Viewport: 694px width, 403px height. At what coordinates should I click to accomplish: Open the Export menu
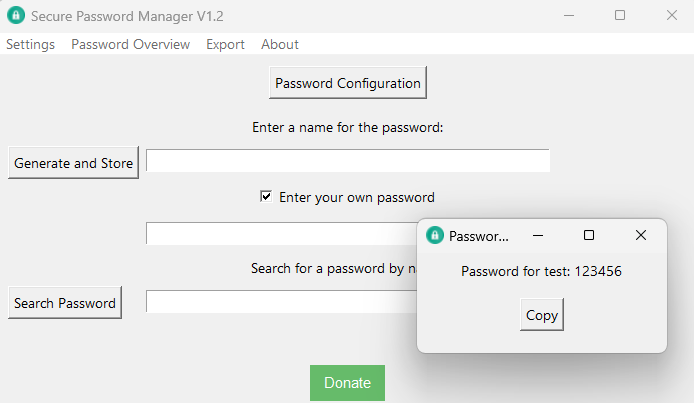point(225,44)
